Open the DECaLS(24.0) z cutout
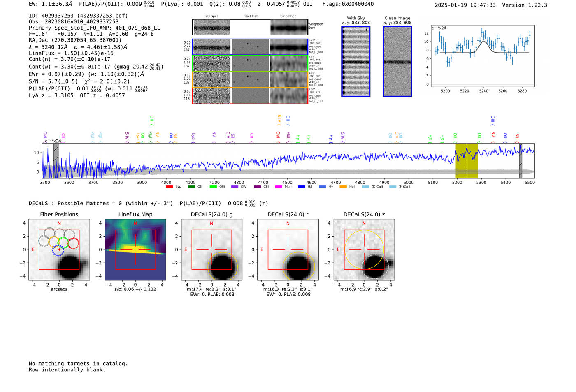 pos(364,250)
